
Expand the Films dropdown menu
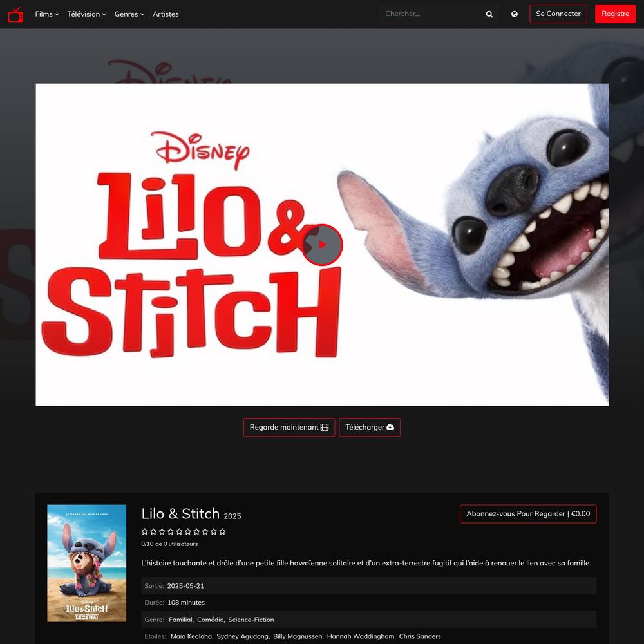47,14
